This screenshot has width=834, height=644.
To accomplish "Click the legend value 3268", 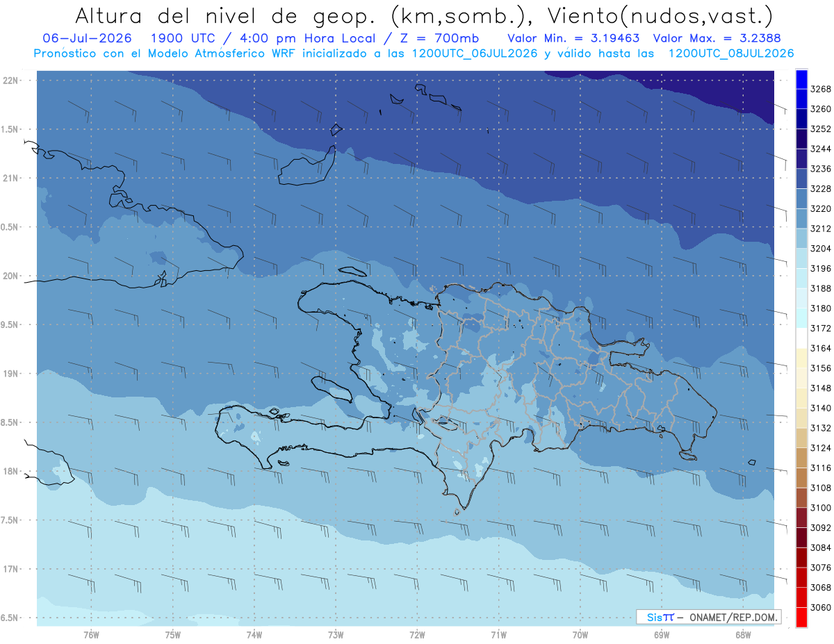I will pyautogui.click(x=820, y=89).
